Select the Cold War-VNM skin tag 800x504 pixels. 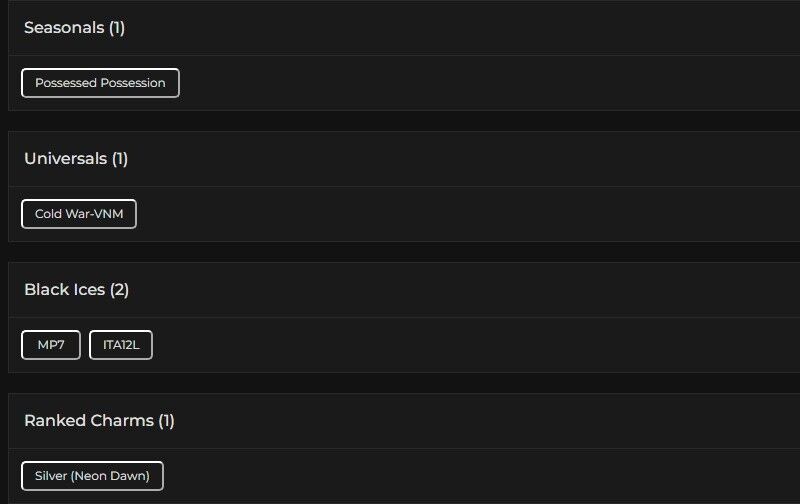(x=79, y=214)
